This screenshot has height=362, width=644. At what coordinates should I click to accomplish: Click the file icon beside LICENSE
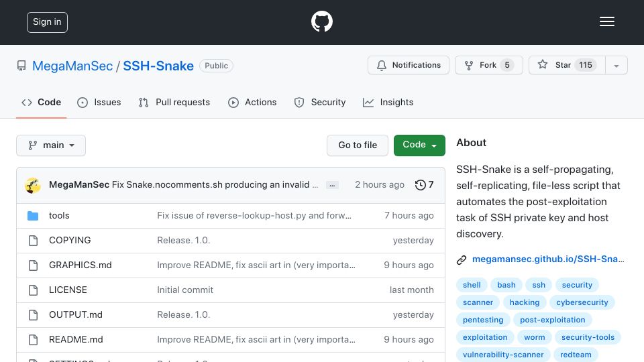pyautogui.click(x=34, y=290)
